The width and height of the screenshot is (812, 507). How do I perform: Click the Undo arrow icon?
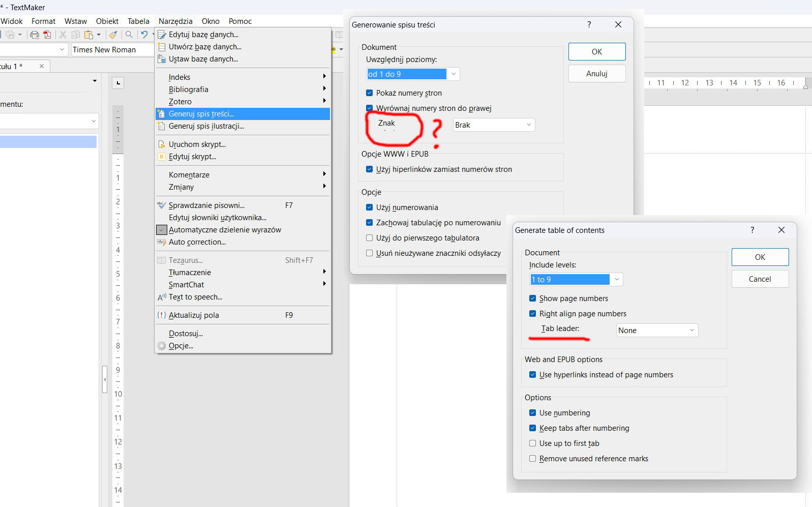click(x=144, y=35)
